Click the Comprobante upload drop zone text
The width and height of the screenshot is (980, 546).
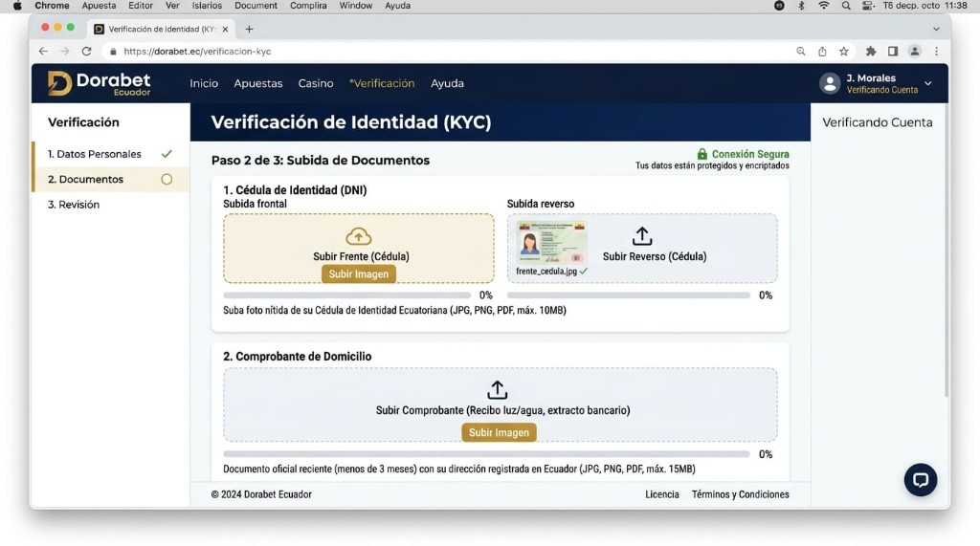pyautogui.click(x=502, y=410)
